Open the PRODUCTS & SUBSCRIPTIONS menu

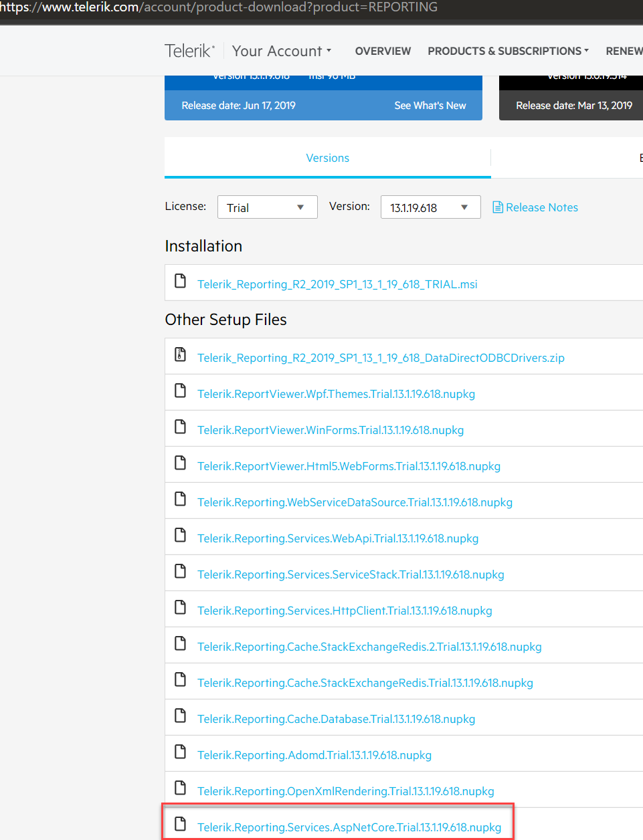[508, 51]
